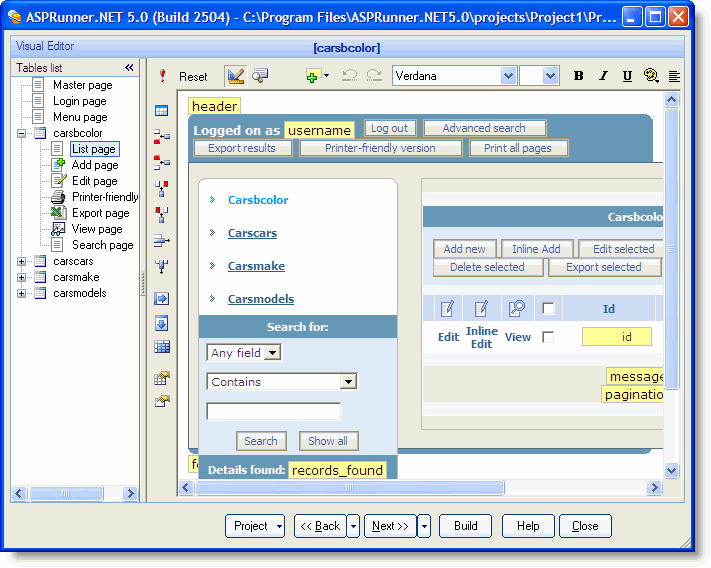711x568 pixels.
Task: Click the Advanced search button in header
Action: (484, 128)
